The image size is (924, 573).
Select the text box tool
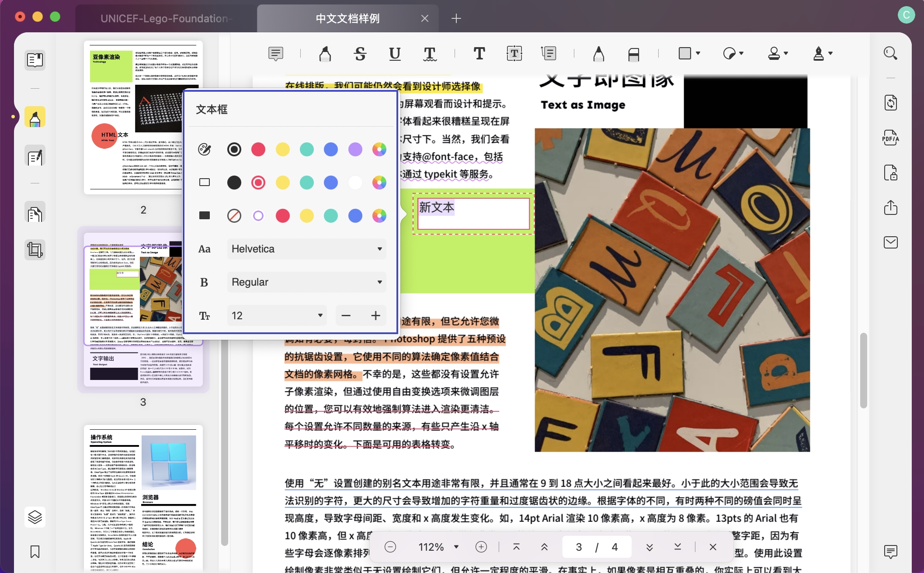click(x=514, y=54)
